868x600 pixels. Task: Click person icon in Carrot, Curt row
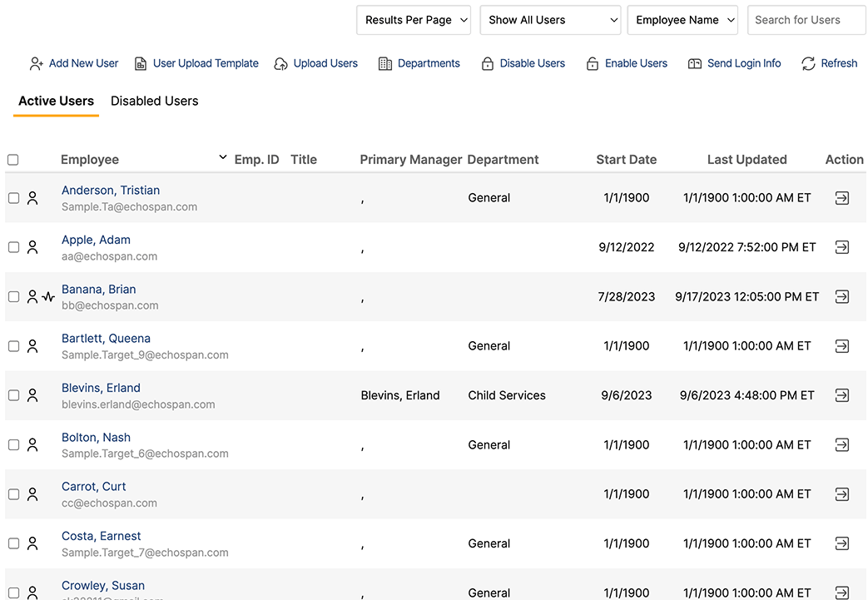coord(32,494)
